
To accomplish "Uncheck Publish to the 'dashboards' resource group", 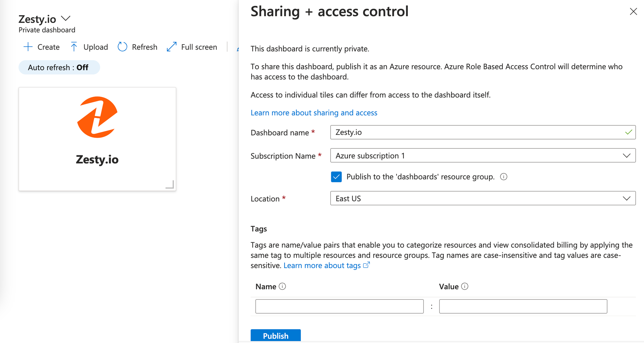I will [336, 177].
